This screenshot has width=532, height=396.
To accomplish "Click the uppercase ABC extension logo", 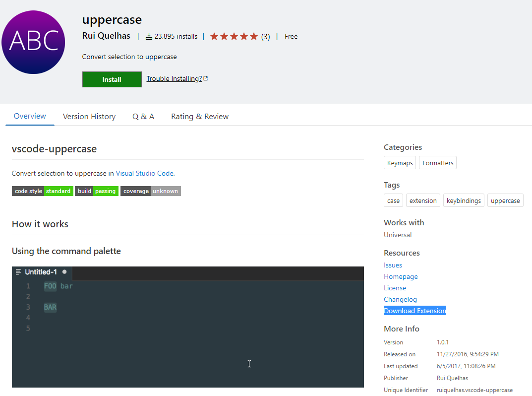I will (x=33, y=42).
